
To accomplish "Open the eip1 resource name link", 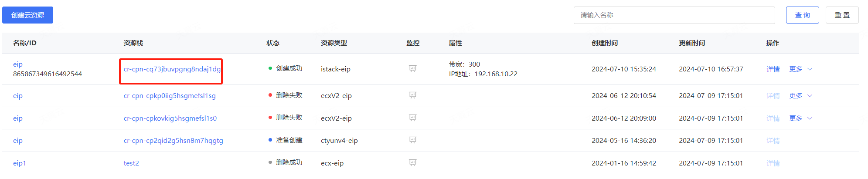I will click(20, 163).
